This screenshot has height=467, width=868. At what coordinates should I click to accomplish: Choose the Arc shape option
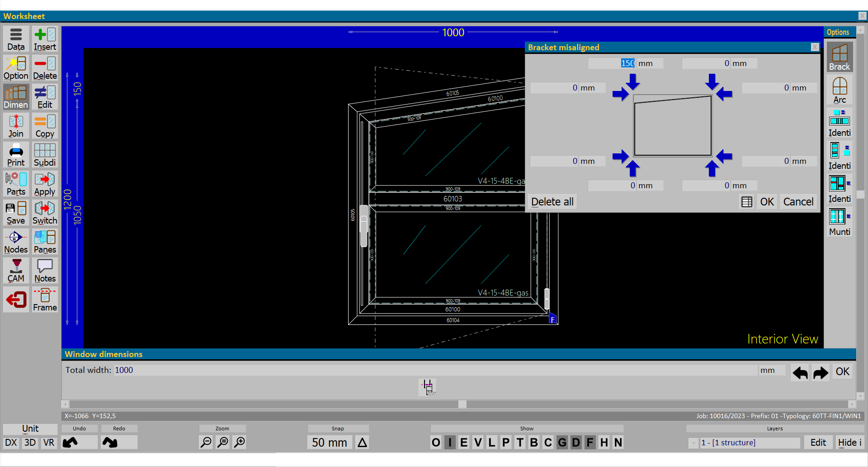840,91
